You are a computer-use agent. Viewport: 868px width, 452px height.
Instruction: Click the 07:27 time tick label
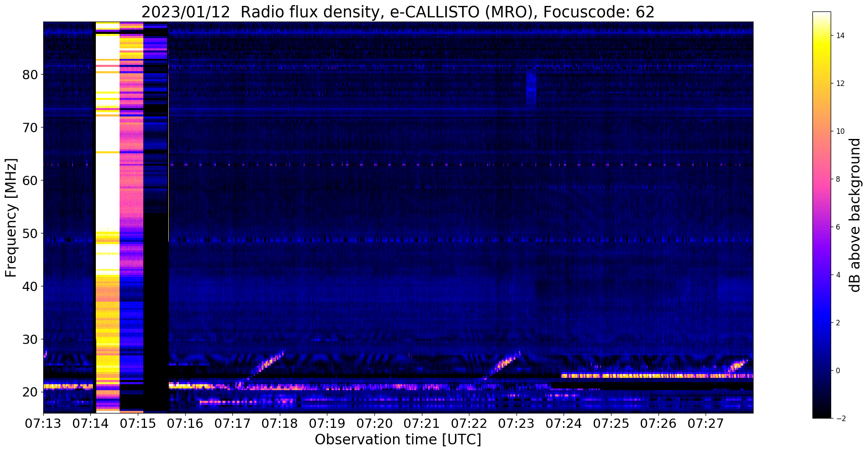pos(706,424)
